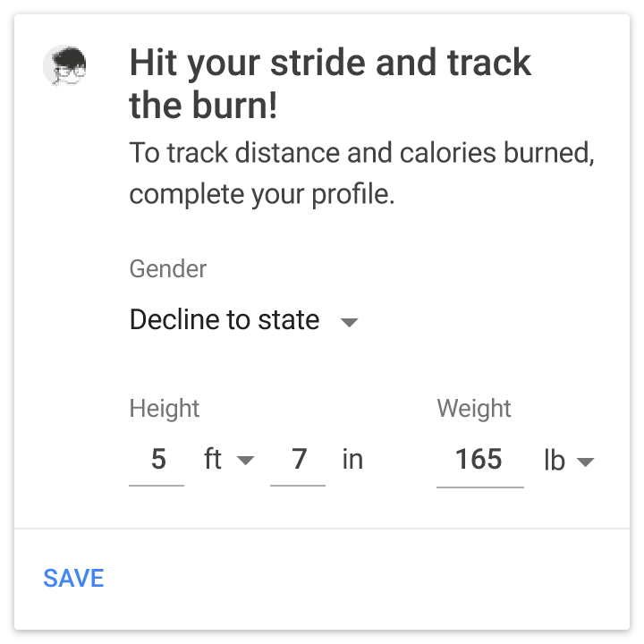
Task: Click the Height label
Action: tap(165, 409)
